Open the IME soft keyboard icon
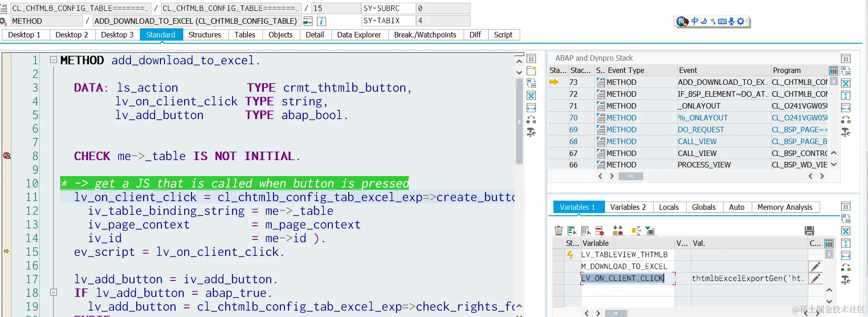This screenshot has height=317, width=868. click(x=722, y=21)
